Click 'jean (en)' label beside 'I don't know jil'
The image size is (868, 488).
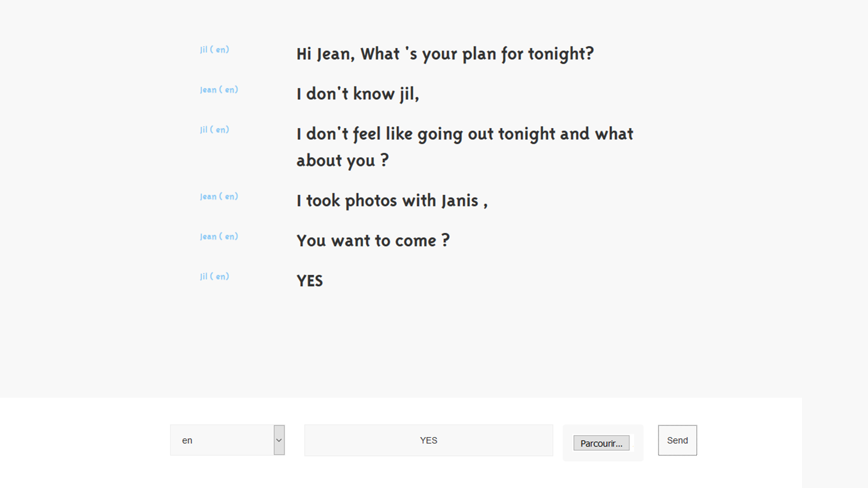(219, 90)
